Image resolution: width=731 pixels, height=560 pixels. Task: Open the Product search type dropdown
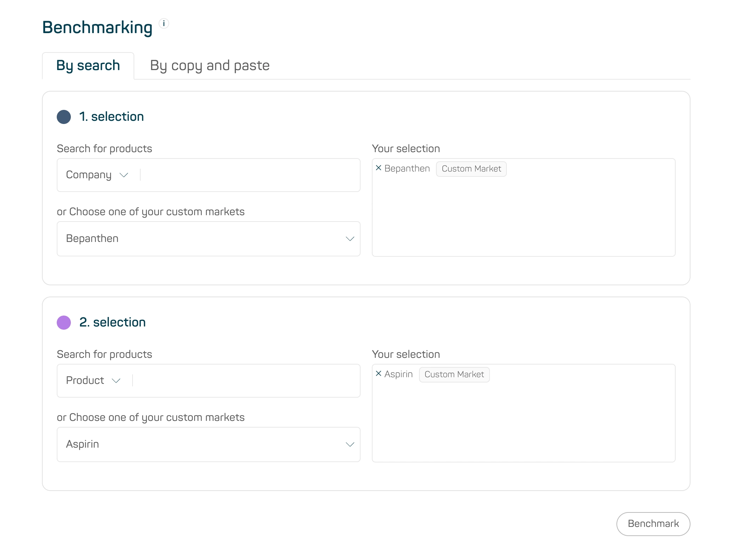93,380
